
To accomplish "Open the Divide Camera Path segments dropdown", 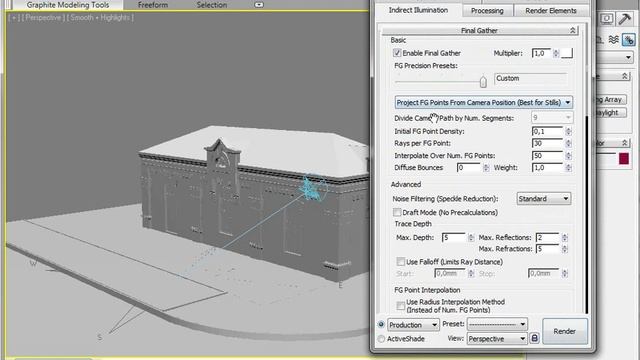I will pyautogui.click(x=552, y=118).
